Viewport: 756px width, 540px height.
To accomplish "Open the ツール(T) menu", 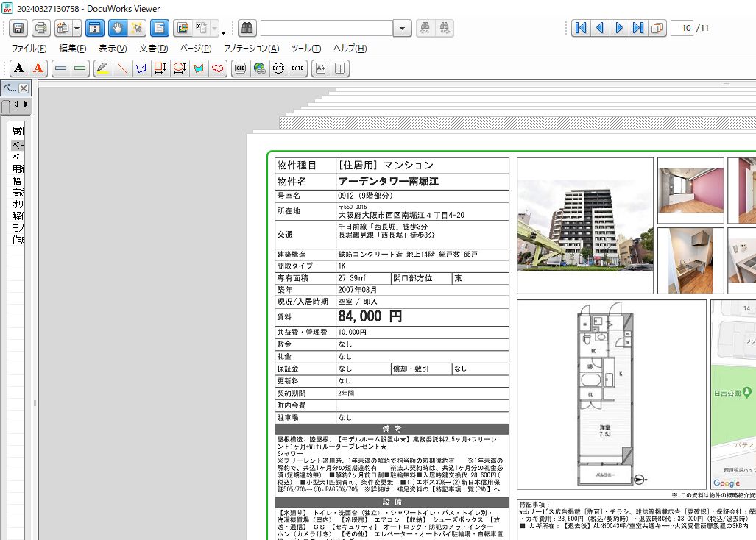I will [x=306, y=48].
